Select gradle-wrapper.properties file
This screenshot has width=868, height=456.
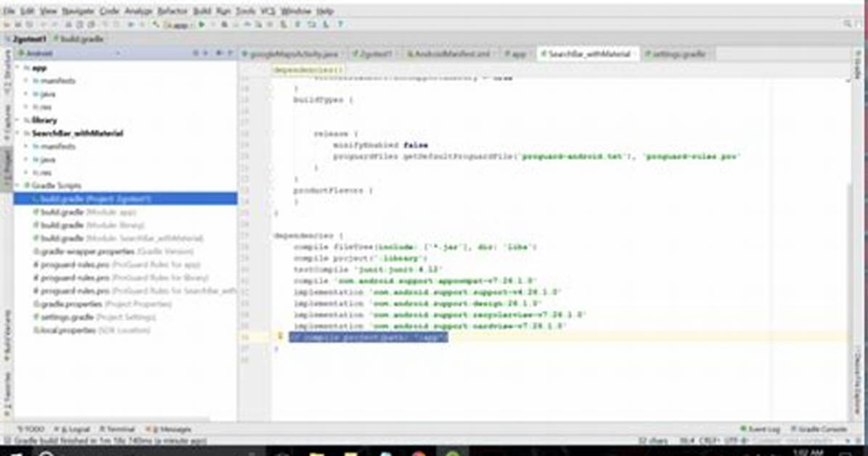tap(113, 251)
